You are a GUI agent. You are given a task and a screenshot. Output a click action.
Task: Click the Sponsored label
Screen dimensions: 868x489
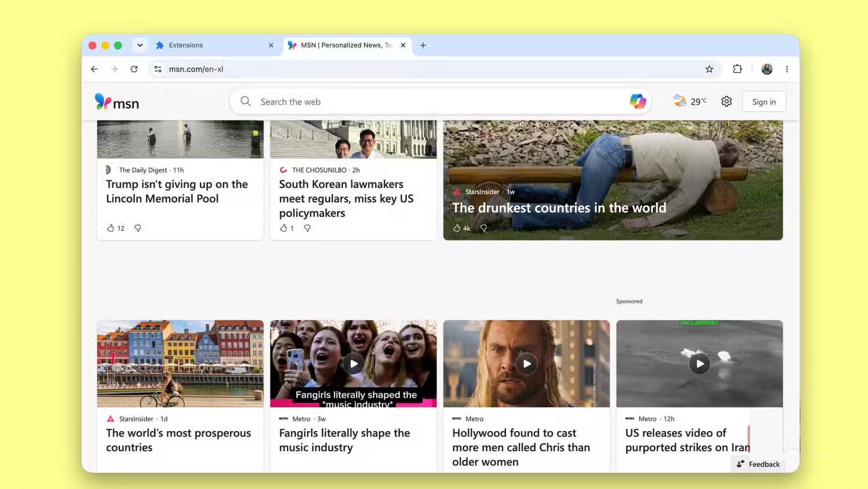tap(629, 301)
